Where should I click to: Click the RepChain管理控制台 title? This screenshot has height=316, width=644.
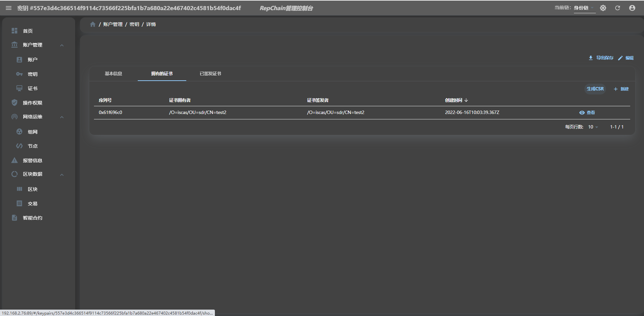(286, 8)
